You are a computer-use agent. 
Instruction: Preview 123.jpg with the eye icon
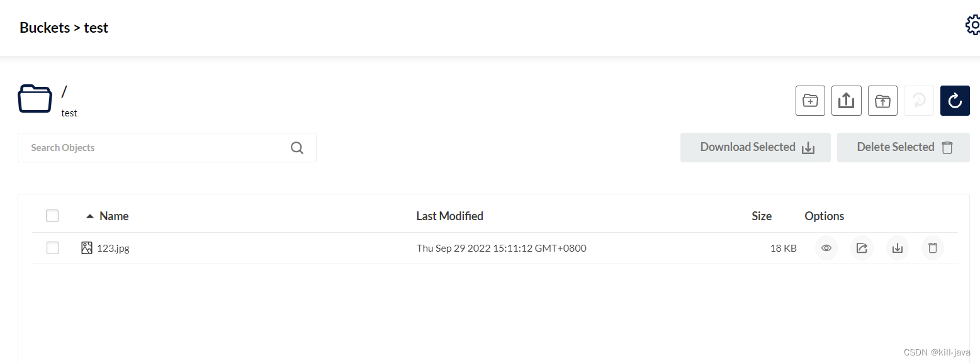click(x=826, y=248)
